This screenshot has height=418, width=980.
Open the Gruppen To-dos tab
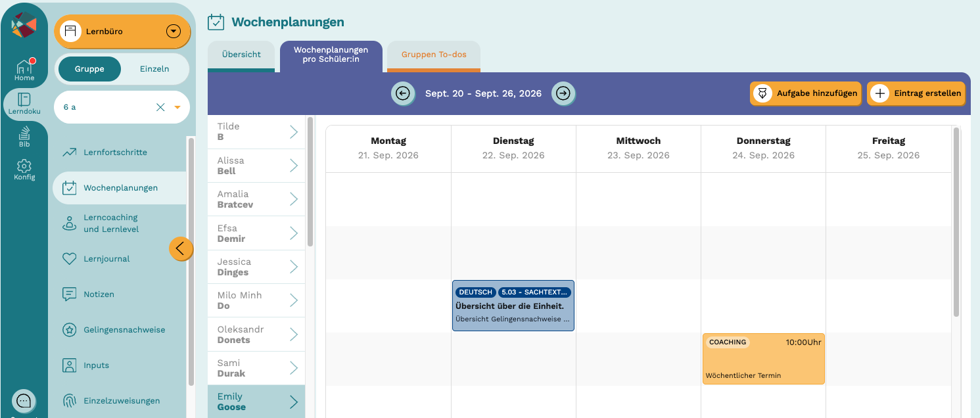(x=434, y=55)
